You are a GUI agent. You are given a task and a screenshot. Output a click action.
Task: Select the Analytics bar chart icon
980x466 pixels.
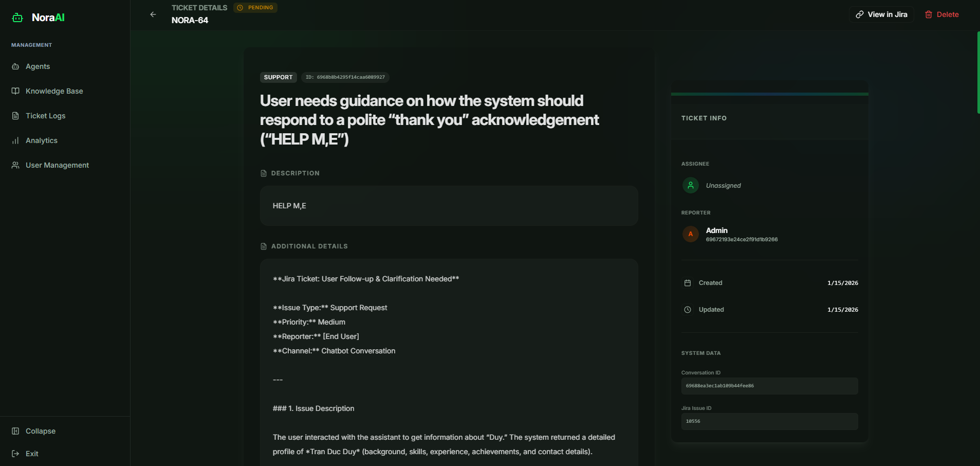click(15, 140)
